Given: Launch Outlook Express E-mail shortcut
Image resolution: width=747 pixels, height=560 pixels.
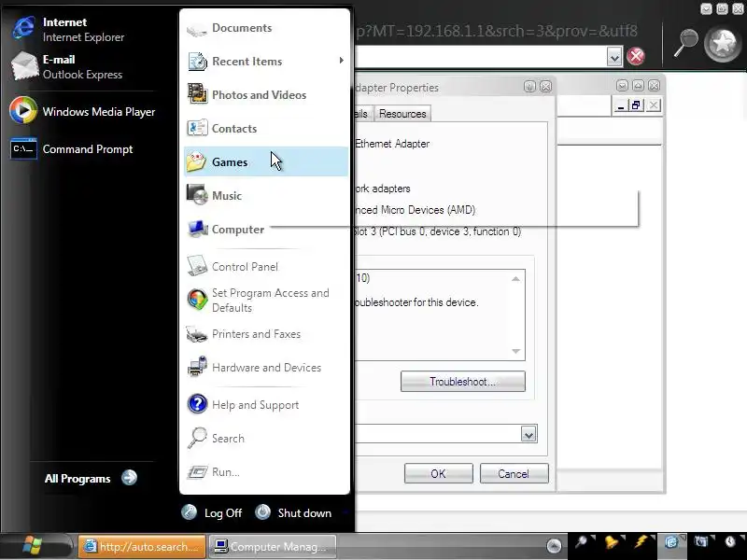Looking at the screenshot, I should (x=66, y=66).
